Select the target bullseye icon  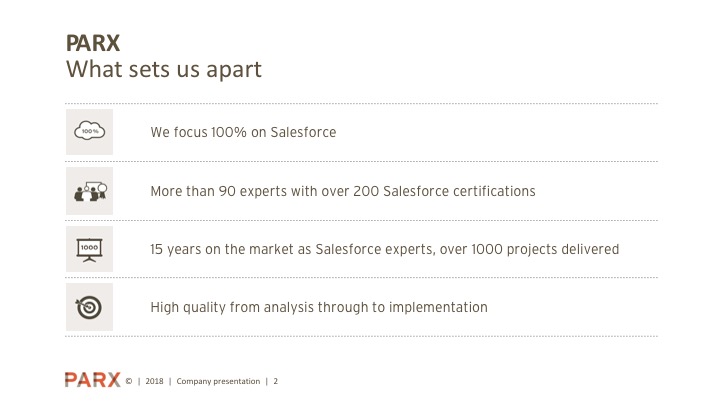coord(89,307)
